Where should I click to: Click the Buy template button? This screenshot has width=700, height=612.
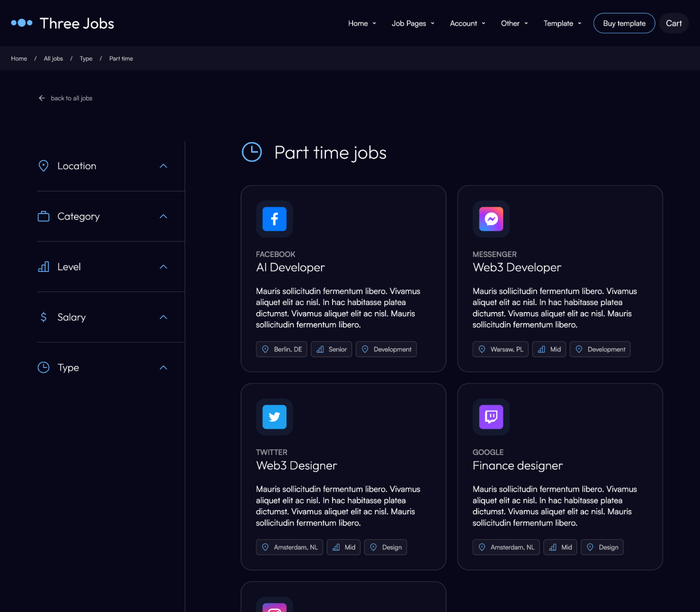tap(624, 23)
